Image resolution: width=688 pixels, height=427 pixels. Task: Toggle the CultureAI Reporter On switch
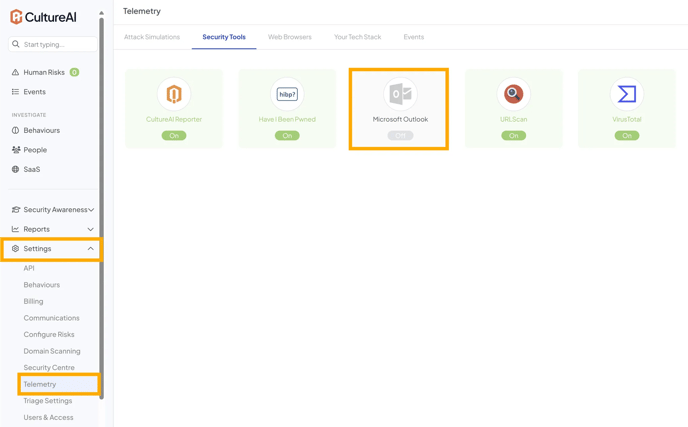point(174,136)
